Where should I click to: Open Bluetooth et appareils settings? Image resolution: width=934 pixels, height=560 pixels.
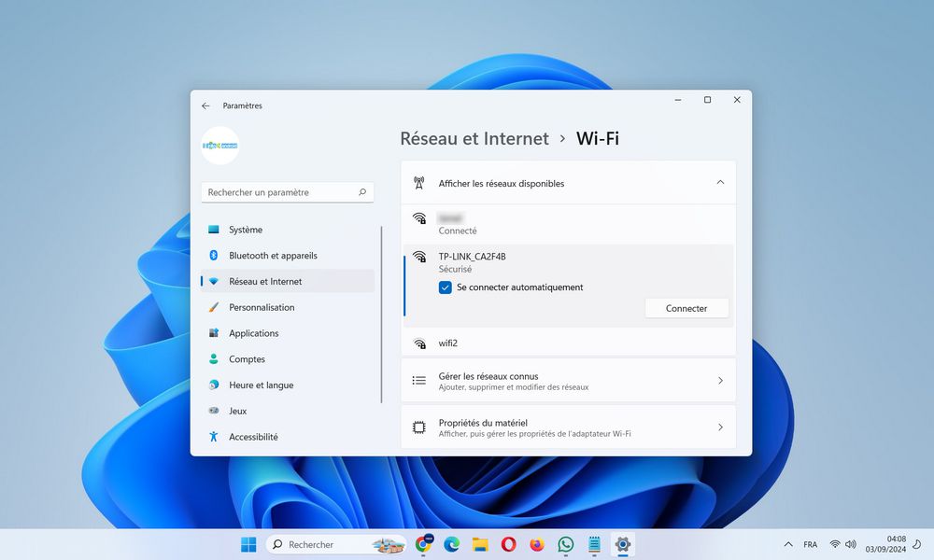273,256
